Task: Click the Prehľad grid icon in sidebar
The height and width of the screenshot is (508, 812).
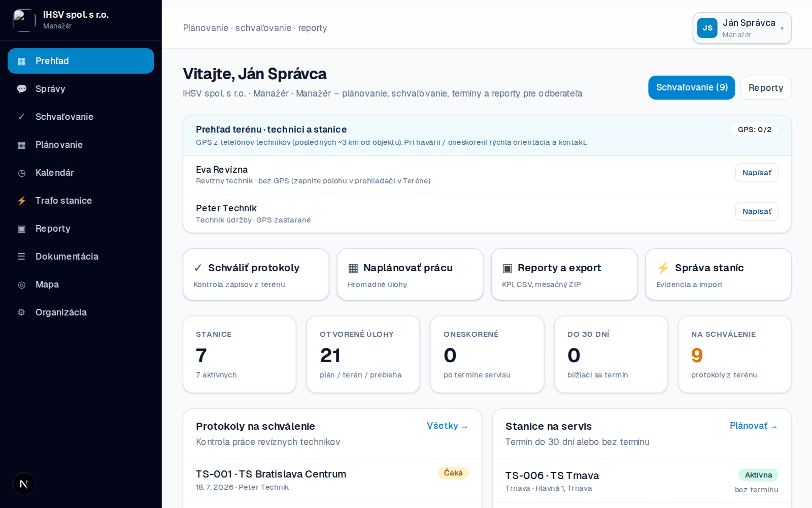Action: 21,61
